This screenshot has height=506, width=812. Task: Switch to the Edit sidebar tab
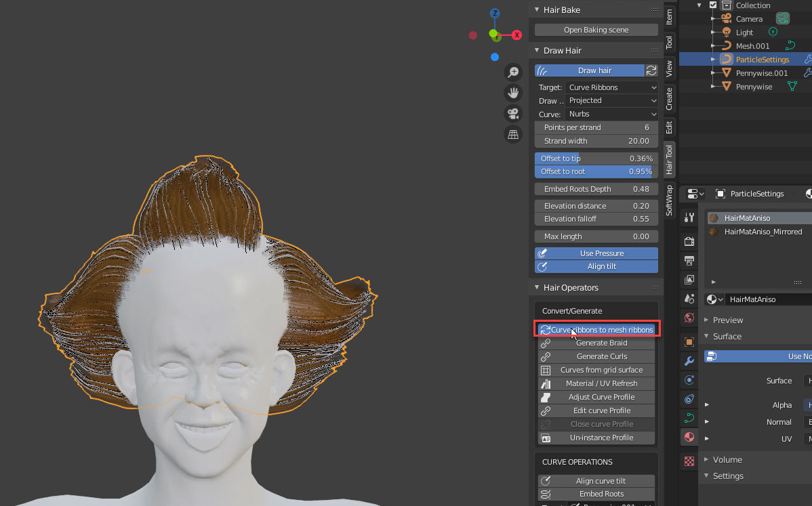pos(669,127)
